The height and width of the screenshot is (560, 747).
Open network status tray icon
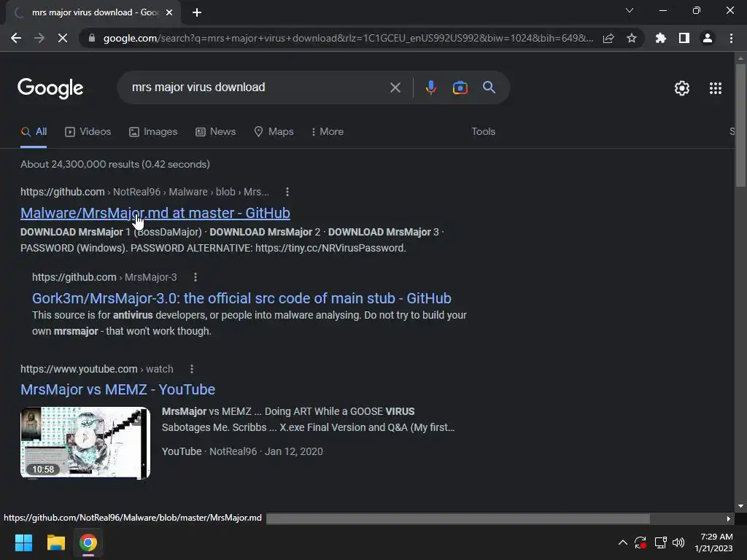(x=660, y=542)
